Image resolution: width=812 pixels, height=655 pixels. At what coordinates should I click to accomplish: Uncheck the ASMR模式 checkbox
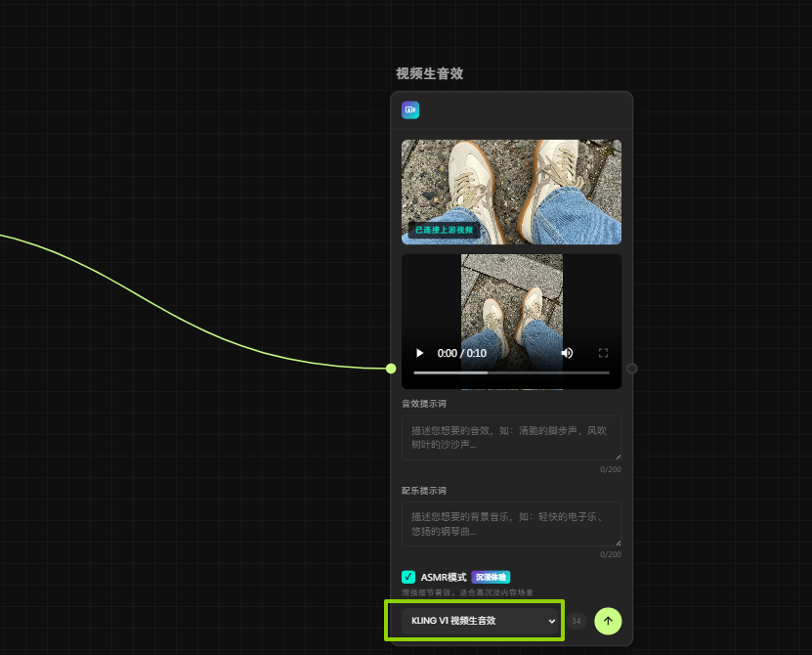408,577
